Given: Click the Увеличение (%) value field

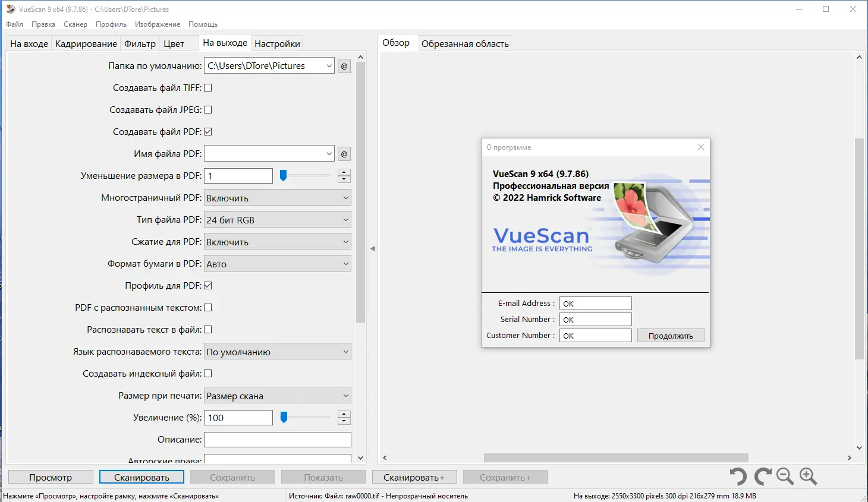Looking at the screenshot, I should (238, 418).
